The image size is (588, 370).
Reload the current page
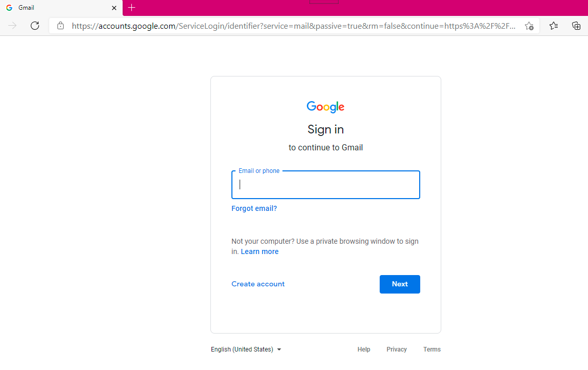34,26
